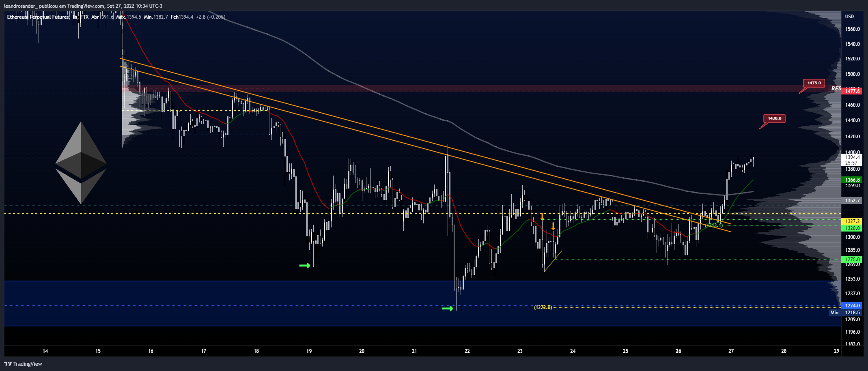Select date 19 on the time axis
868x371 pixels.
coord(309,351)
